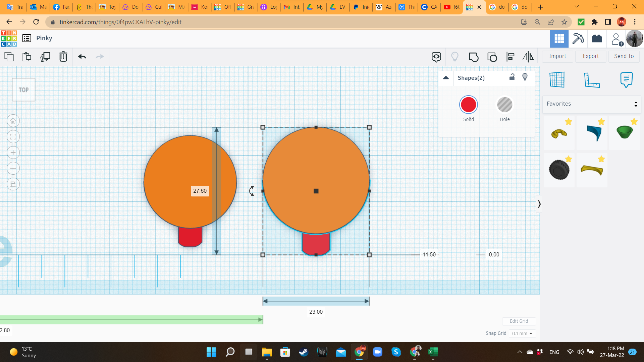The height and width of the screenshot is (362, 644).
Task: Click the Duplicate and repeat icon
Action: [x=45, y=57]
